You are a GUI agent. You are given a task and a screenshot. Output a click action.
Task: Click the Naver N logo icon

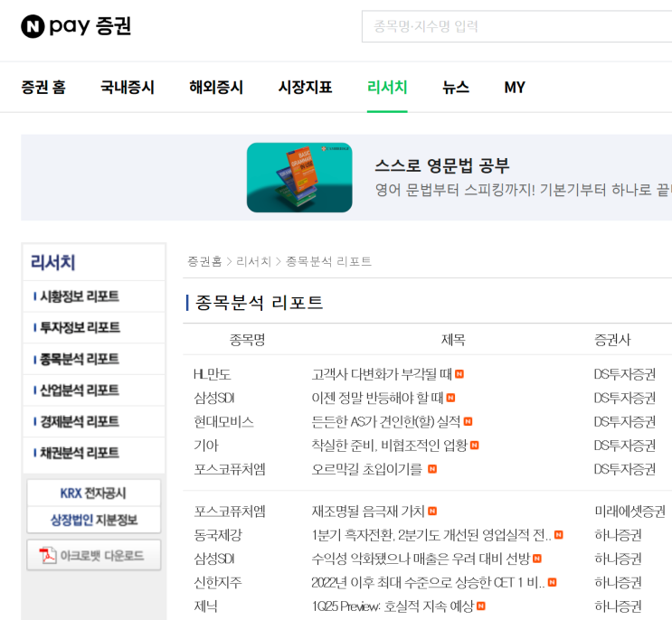(33, 26)
